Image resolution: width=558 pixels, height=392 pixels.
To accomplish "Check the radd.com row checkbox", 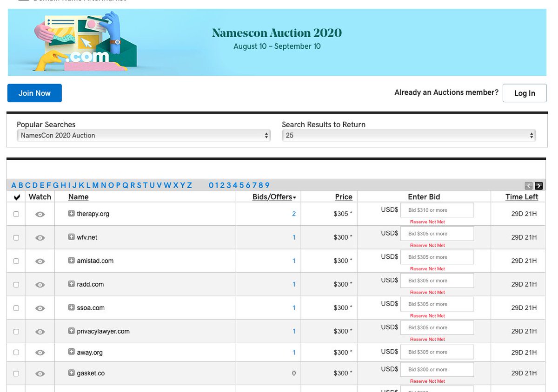I will coord(16,284).
